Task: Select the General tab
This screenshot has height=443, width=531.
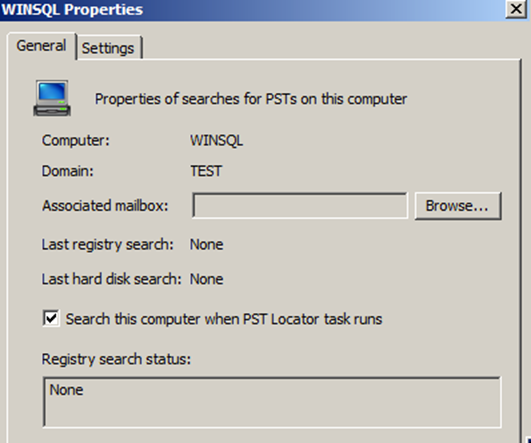Action: [41, 46]
